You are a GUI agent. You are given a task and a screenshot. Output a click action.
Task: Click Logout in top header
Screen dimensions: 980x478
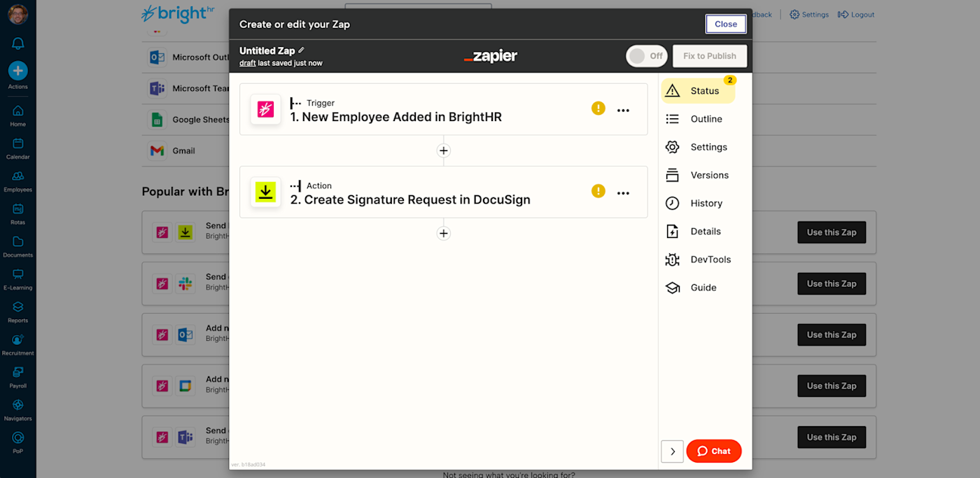click(856, 15)
